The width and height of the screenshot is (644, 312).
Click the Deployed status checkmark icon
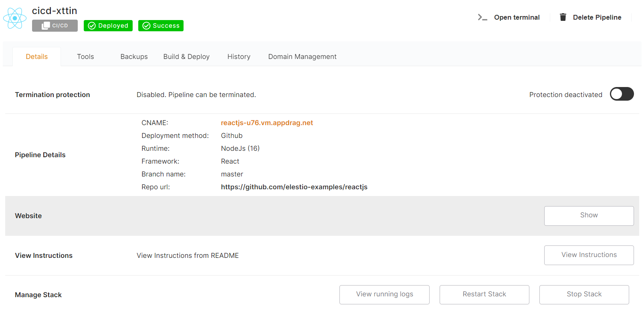[92, 26]
